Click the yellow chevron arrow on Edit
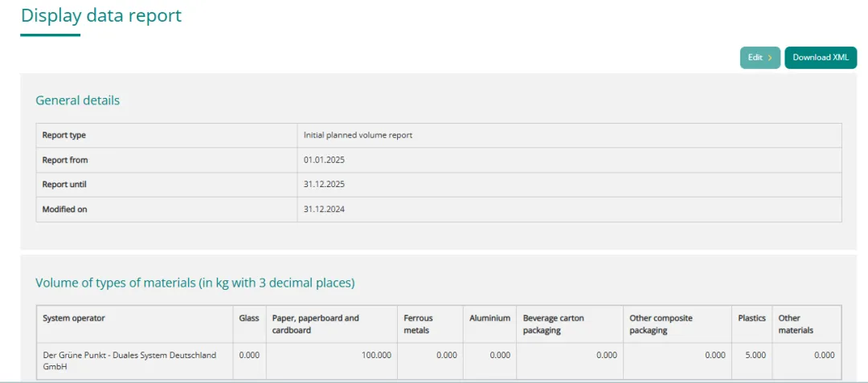Viewport: 868px width, 383px height. click(770, 58)
